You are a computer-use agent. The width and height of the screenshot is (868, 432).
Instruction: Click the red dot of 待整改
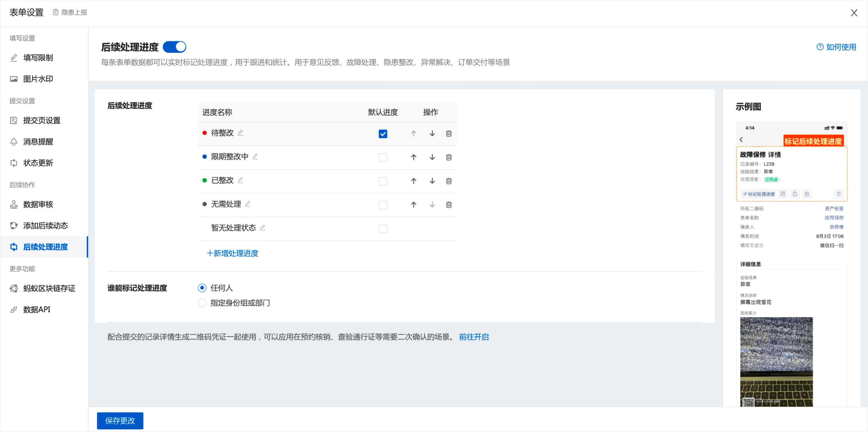[x=205, y=133]
